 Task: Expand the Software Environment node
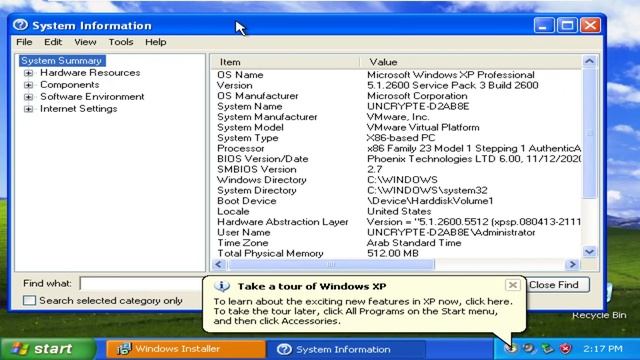coord(28,97)
